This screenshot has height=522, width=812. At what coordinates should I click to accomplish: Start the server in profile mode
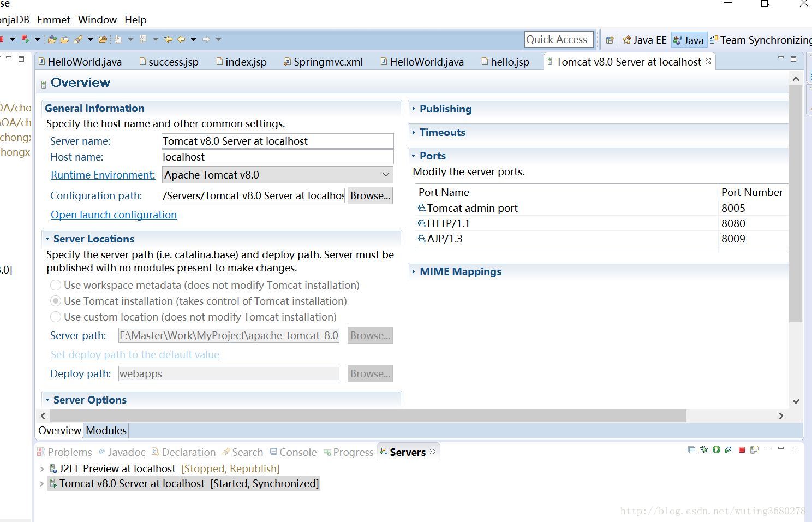point(729,450)
